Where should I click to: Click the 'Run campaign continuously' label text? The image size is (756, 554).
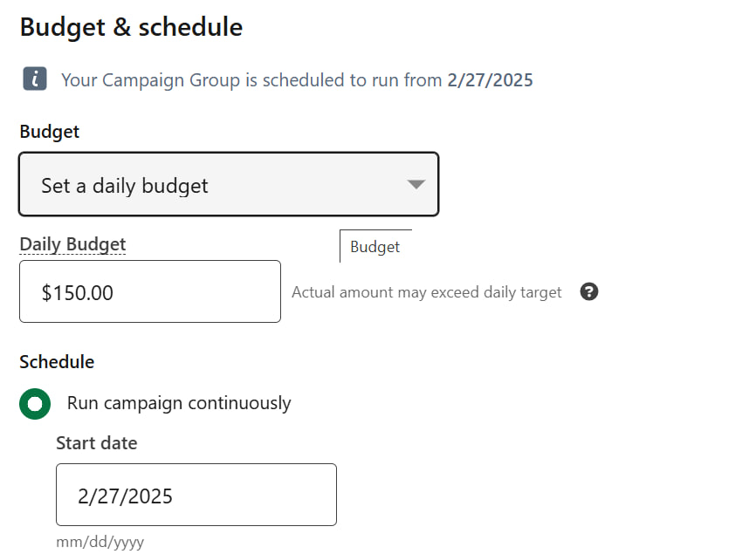point(179,403)
